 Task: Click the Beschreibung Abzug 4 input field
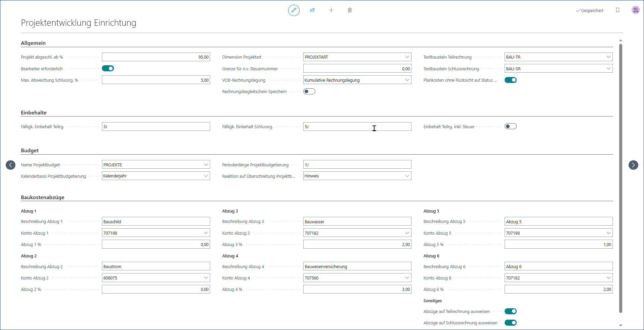click(357, 266)
